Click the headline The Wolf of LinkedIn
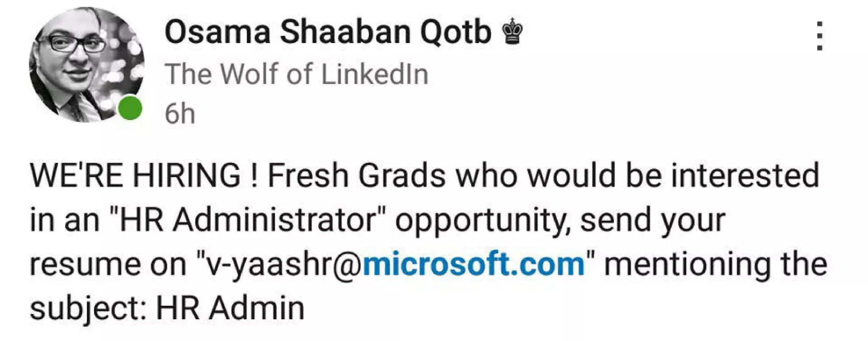868x341 pixels. tap(296, 75)
